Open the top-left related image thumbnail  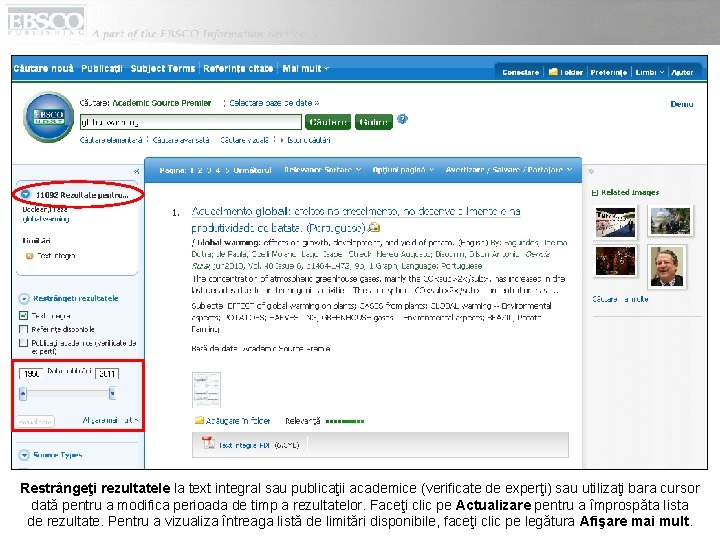coord(615,222)
